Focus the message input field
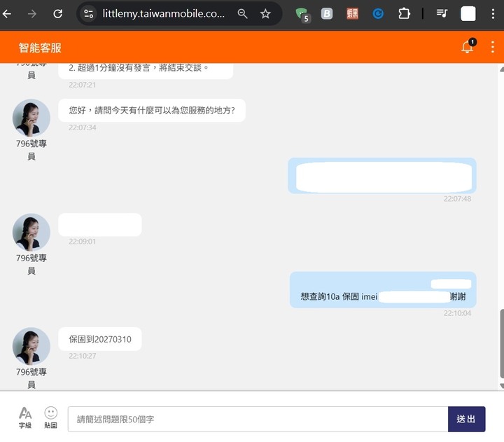This screenshot has height=442, width=504. click(x=258, y=419)
